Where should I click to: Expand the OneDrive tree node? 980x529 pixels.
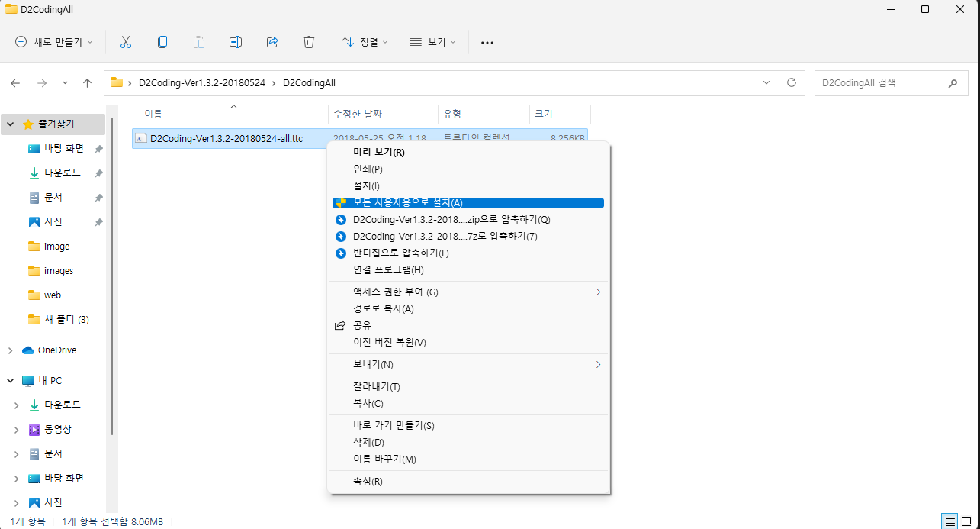point(11,350)
